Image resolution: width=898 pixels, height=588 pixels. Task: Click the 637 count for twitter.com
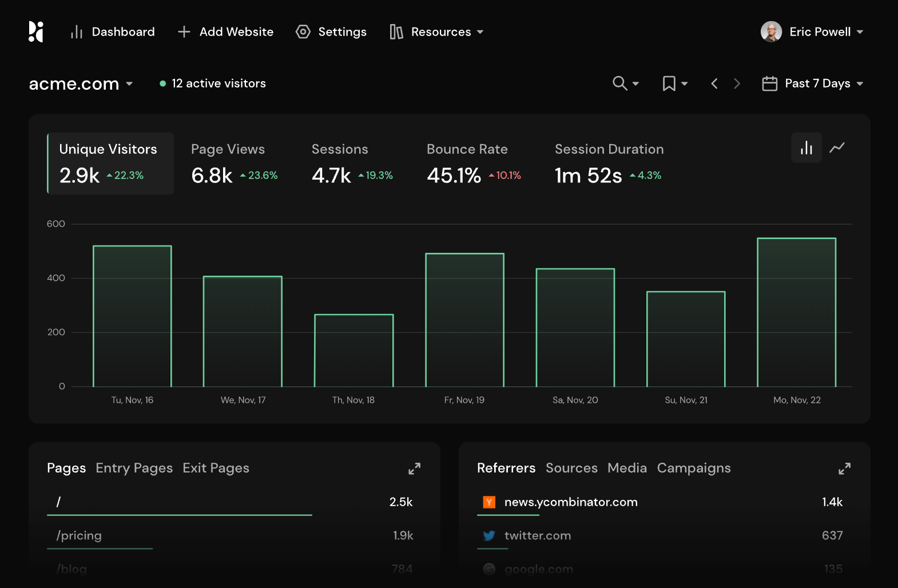pos(832,536)
